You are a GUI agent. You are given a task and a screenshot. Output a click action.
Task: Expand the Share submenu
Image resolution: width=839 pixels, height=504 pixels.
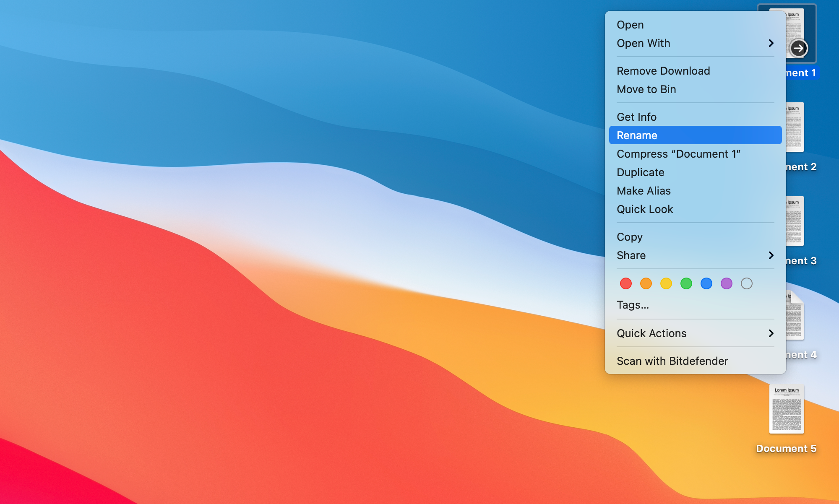click(x=695, y=255)
